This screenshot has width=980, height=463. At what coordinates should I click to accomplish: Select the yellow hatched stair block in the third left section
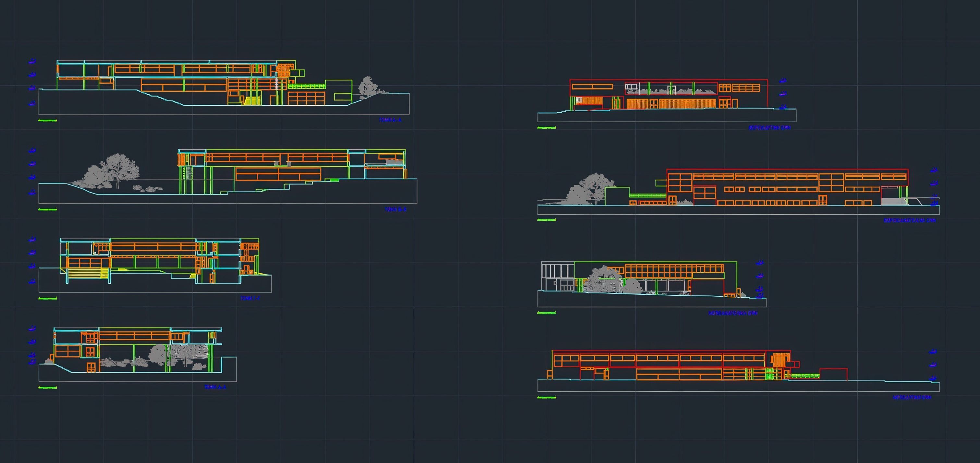88,273
